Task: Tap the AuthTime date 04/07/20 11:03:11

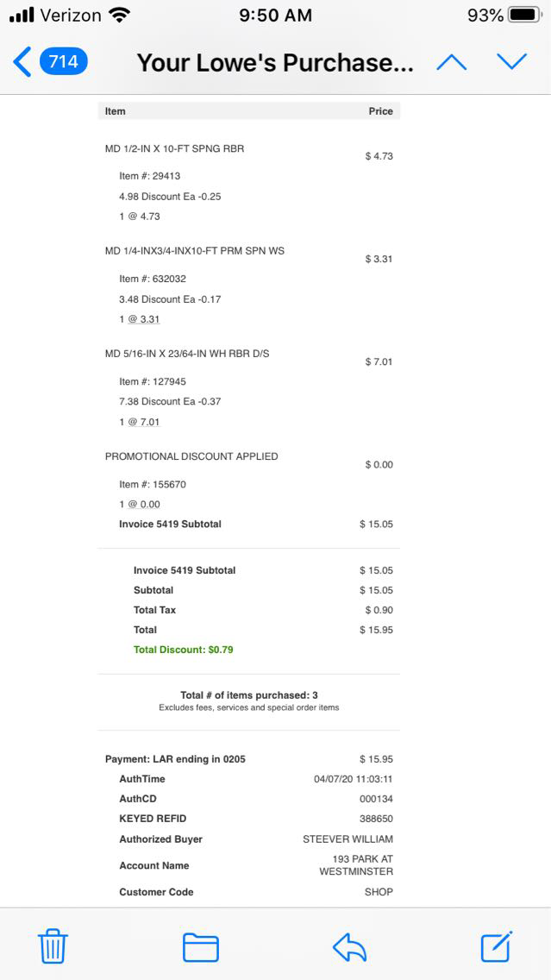Action: pyautogui.click(x=353, y=779)
